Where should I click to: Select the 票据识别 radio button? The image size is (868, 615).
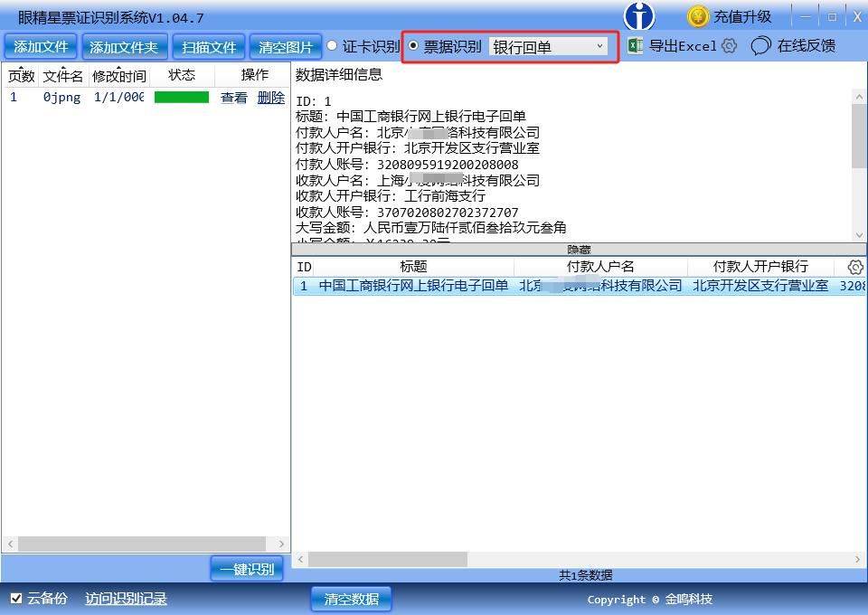coord(413,45)
